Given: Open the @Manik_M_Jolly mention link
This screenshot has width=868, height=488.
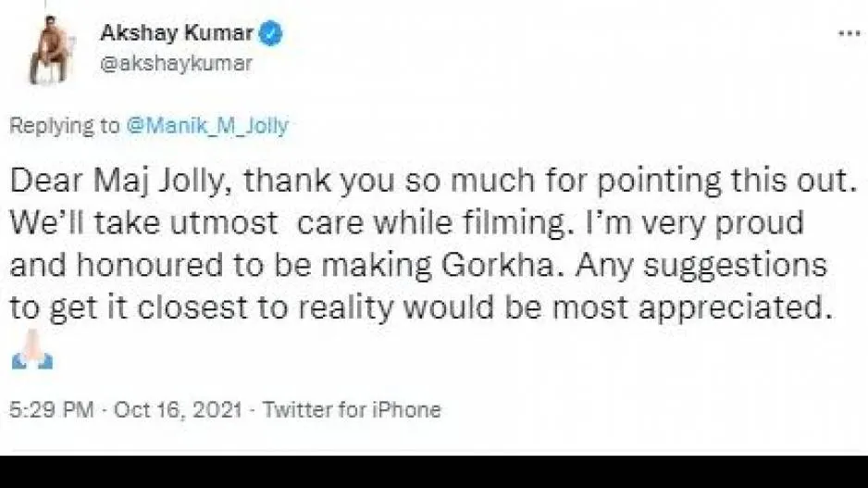Looking at the screenshot, I should [206, 127].
